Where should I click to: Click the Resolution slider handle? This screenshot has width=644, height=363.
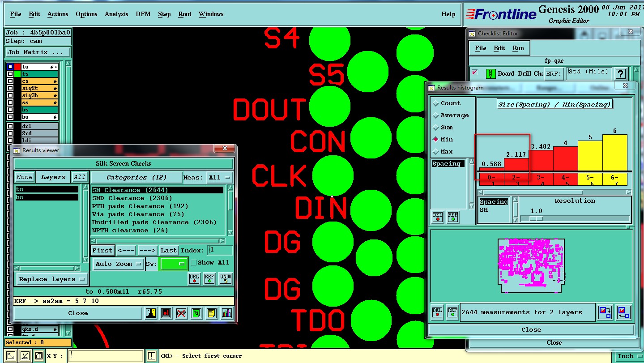pyautogui.click(x=536, y=219)
